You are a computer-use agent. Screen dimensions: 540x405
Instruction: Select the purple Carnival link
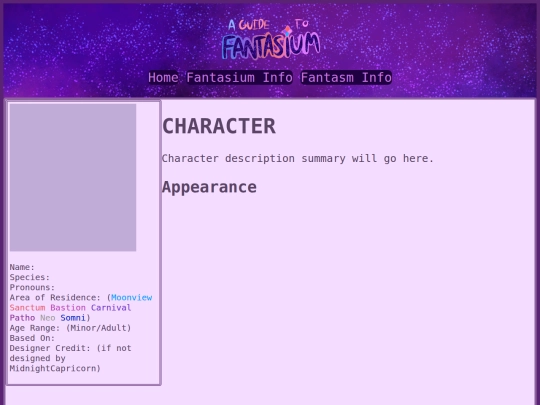click(111, 308)
